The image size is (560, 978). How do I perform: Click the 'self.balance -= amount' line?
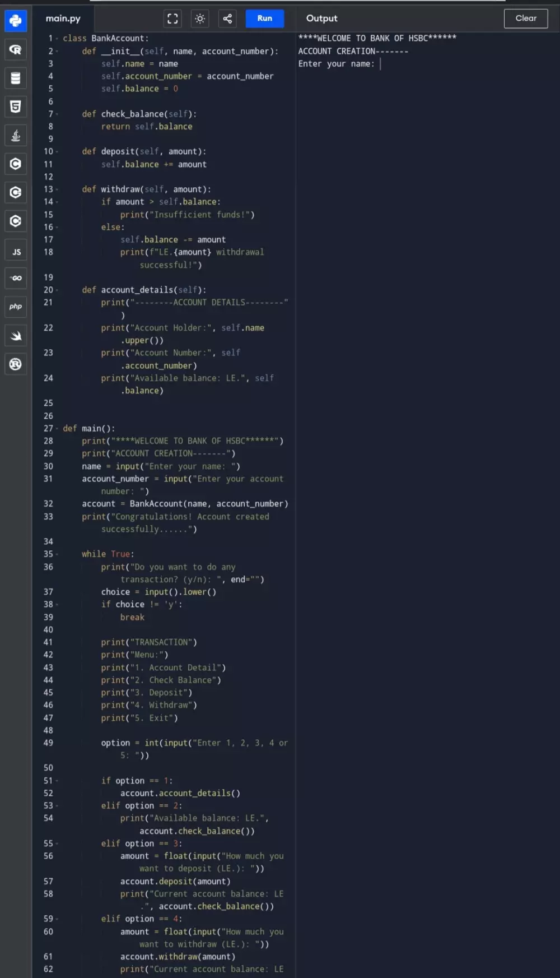[x=173, y=239]
